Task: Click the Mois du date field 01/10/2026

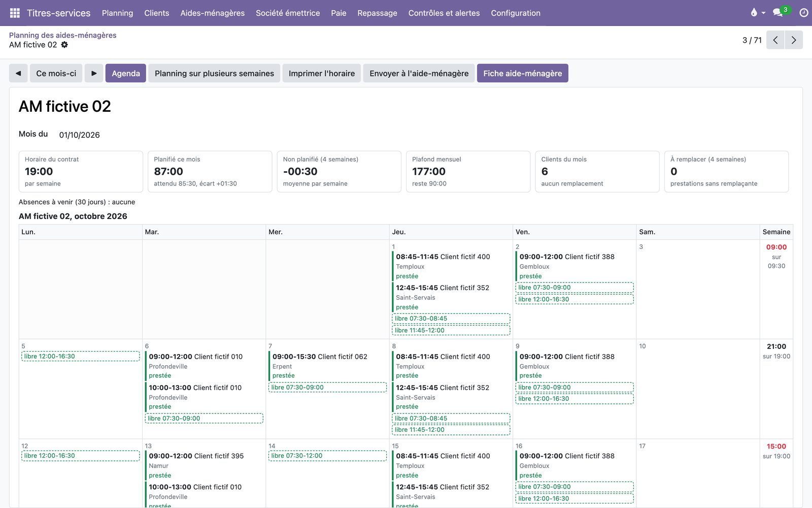Action: click(80, 135)
